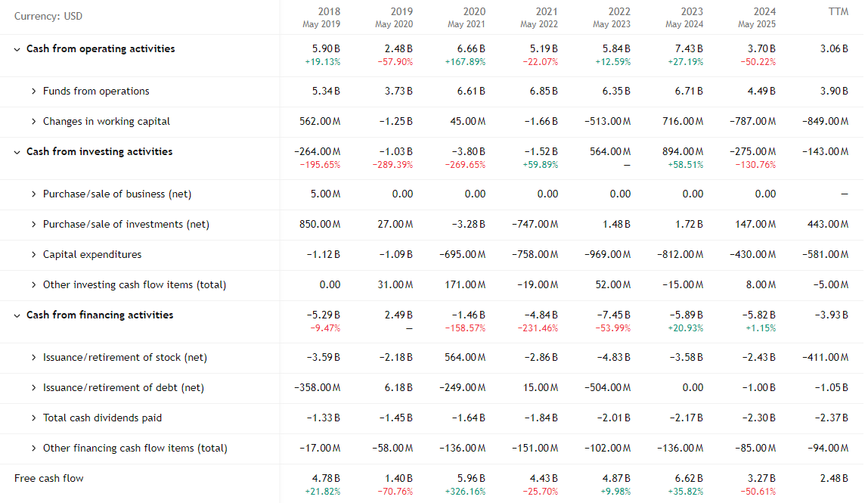
Task: Expand Other financing cash flow items row
Action: pyautogui.click(x=34, y=449)
